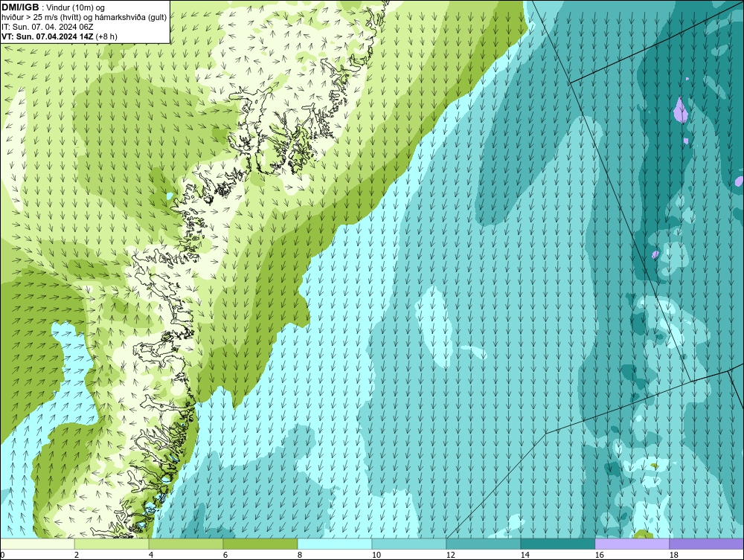
Task: Click the small light-blue lake patch on the green land
Action: 169,196
